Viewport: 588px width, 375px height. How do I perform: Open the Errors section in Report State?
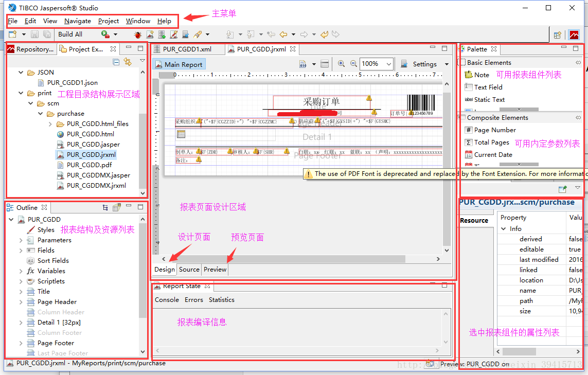tap(194, 299)
